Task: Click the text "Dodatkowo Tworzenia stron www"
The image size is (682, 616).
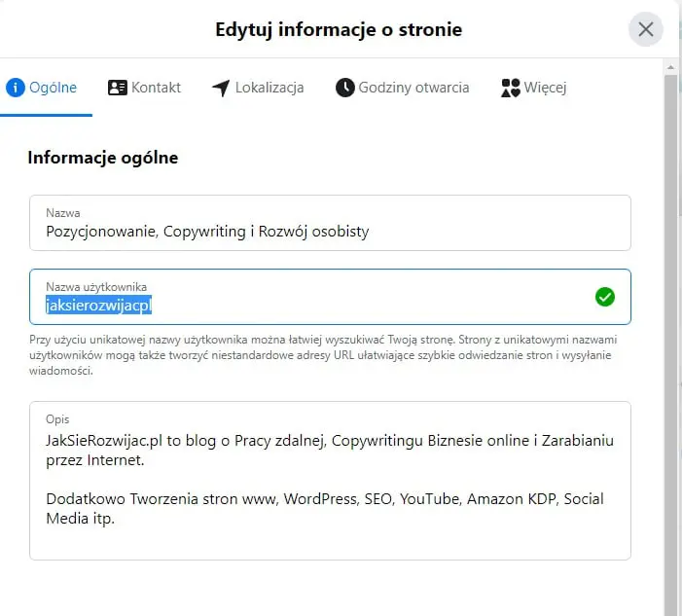Action: coord(162,499)
